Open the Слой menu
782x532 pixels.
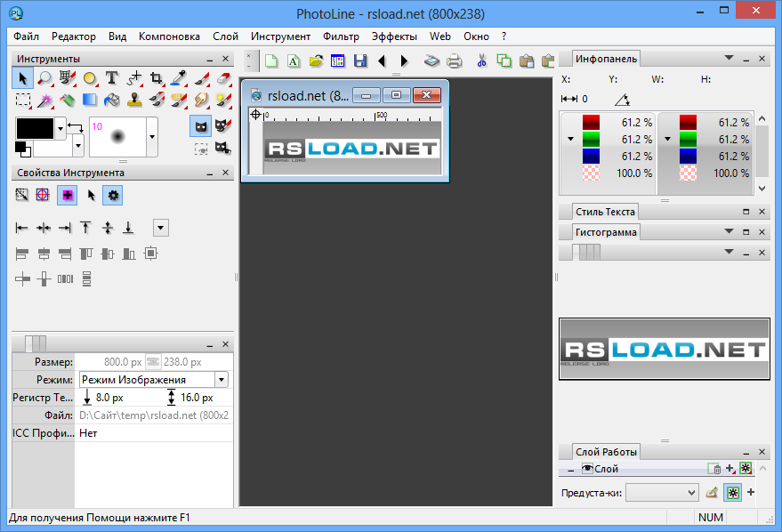coord(225,36)
